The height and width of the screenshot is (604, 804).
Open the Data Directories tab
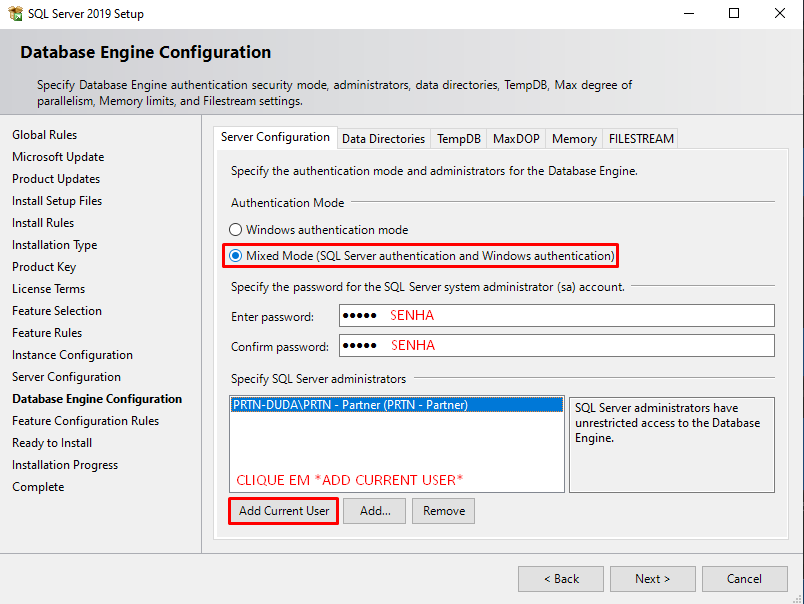(x=384, y=139)
